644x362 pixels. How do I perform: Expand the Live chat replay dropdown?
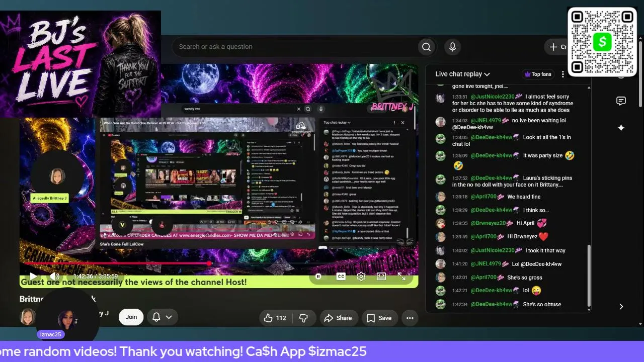[x=462, y=74]
